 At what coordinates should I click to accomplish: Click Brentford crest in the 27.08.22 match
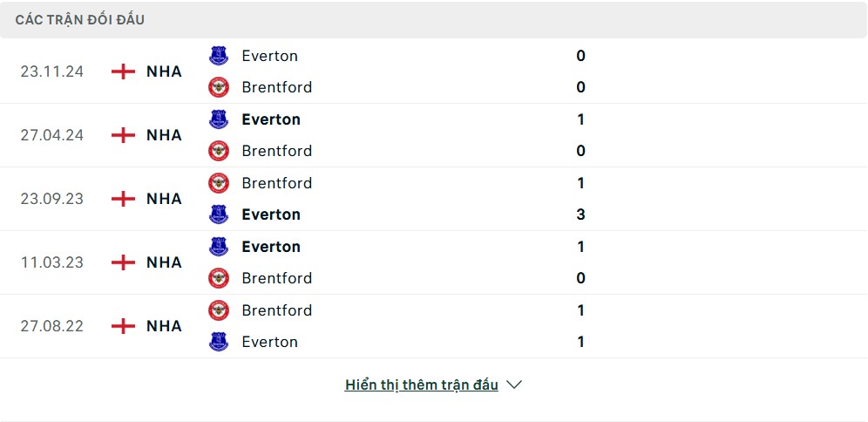click(219, 310)
